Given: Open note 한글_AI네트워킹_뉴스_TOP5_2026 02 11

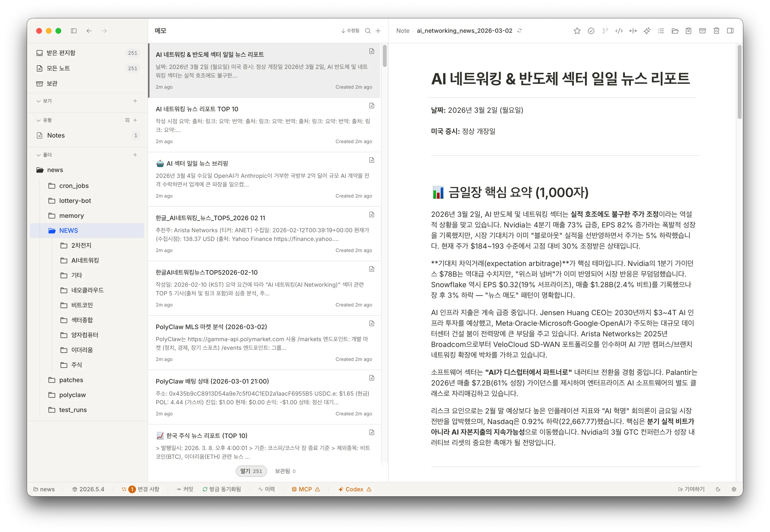Looking at the screenshot, I should [264, 234].
